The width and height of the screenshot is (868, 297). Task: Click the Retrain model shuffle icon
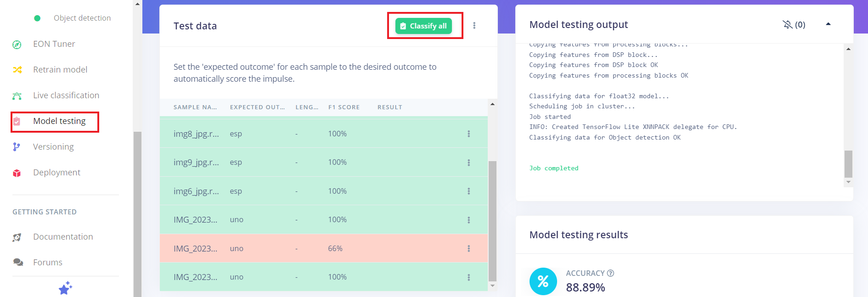[x=17, y=70]
